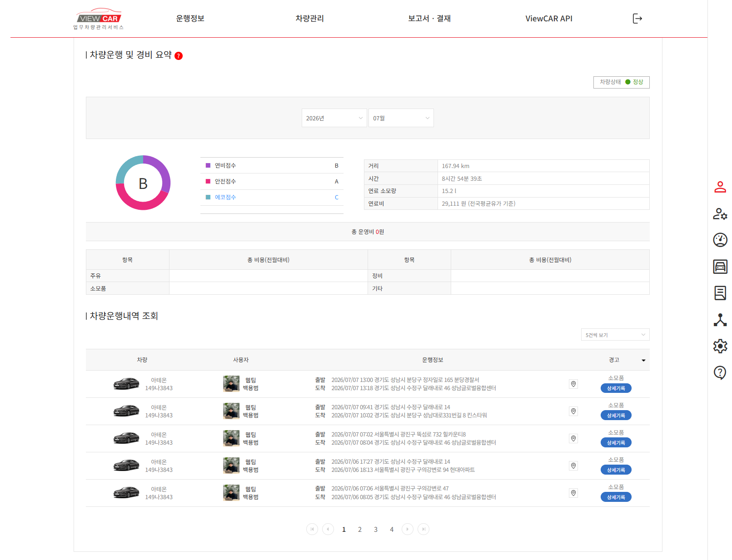Open the 보고서 · 결재 menu

tap(429, 19)
